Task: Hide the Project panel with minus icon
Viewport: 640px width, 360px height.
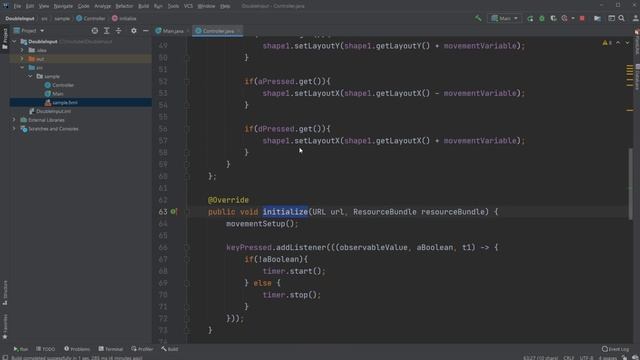Action: (x=145, y=31)
